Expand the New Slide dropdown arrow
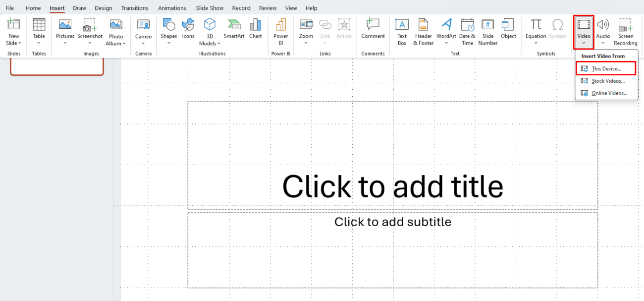Image resolution: width=644 pixels, height=301 pixels. coord(20,43)
